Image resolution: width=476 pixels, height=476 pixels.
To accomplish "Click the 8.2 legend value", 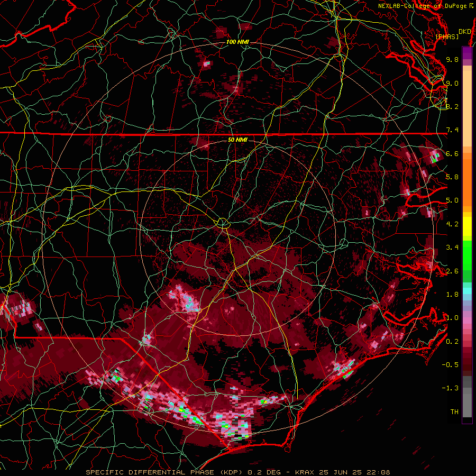I will pos(452,106).
